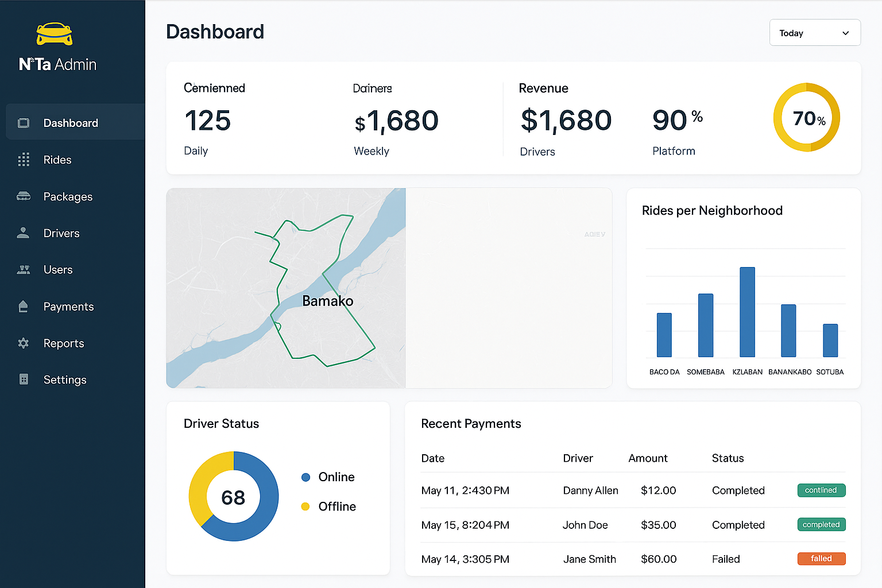Click the 68 count in donut center
This screenshot has height=588, width=882.
[233, 497]
